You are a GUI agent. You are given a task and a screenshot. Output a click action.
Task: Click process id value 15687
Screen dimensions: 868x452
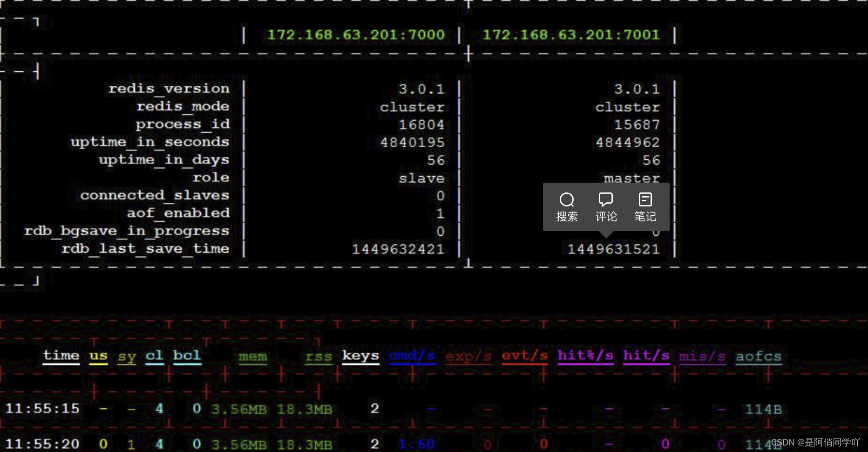(637, 125)
